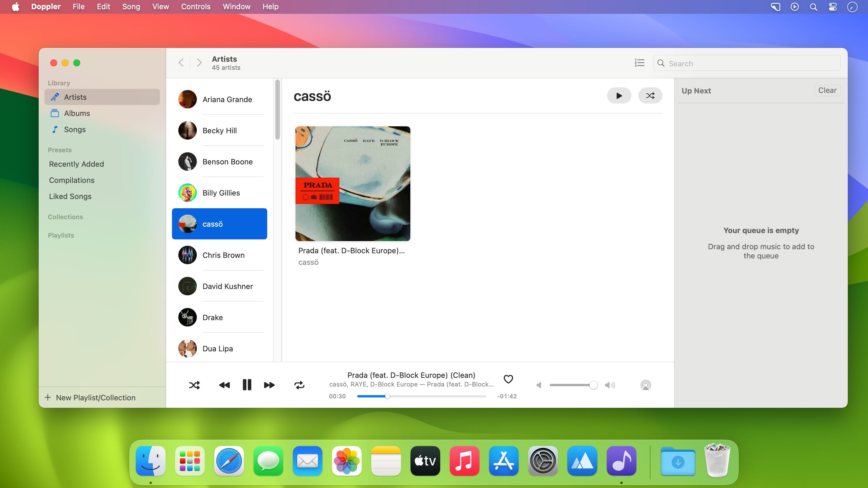Image resolution: width=868 pixels, height=488 pixels.
Task: Navigate forward with the right chevron
Action: coord(199,63)
